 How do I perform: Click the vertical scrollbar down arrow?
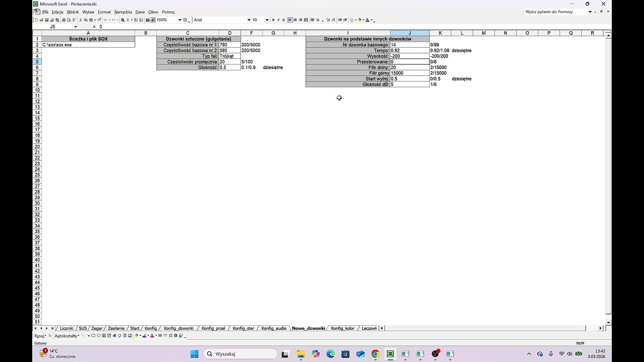(x=609, y=322)
